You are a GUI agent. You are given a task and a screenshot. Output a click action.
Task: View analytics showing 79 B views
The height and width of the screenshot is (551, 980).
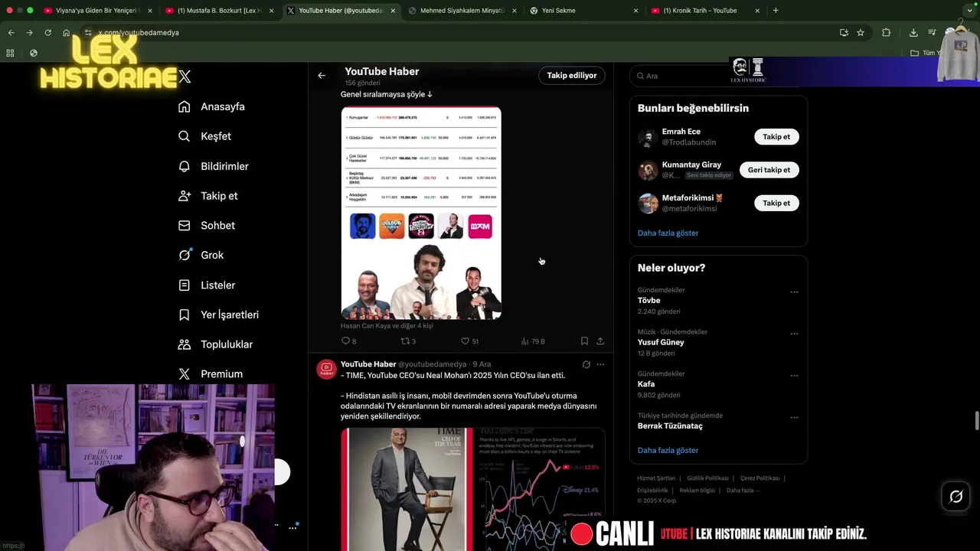click(x=533, y=341)
